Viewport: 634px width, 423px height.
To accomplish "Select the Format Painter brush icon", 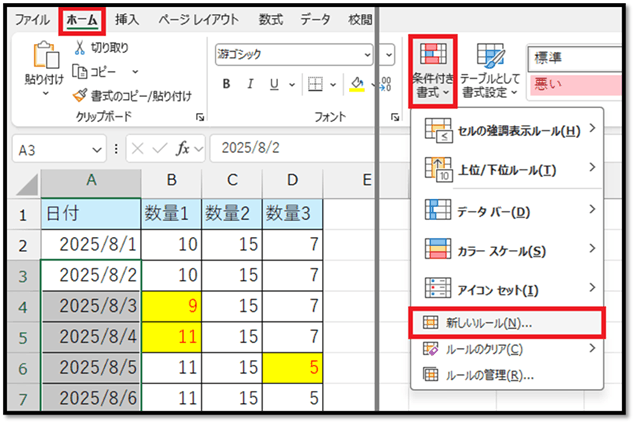I will point(81,95).
